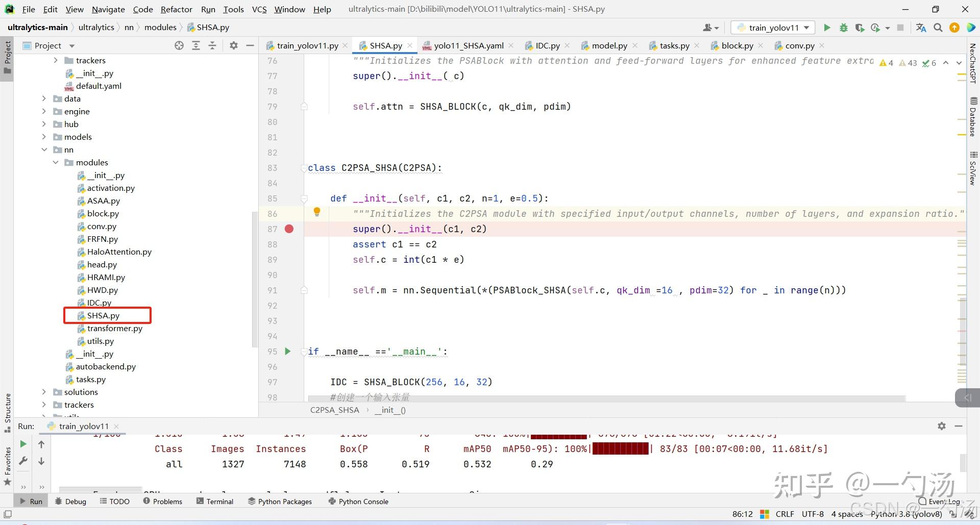Run the main block from line 95 gutter
This screenshot has width=980, height=525.
[x=288, y=351]
